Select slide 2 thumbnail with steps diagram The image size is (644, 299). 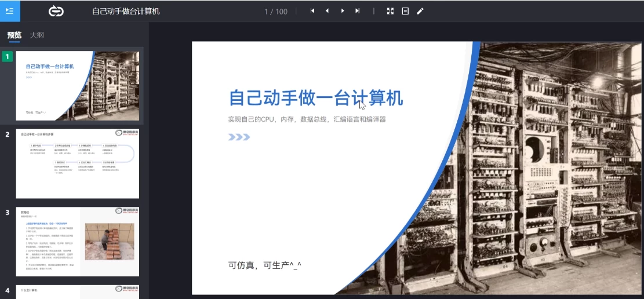pyautogui.click(x=77, y=164)
